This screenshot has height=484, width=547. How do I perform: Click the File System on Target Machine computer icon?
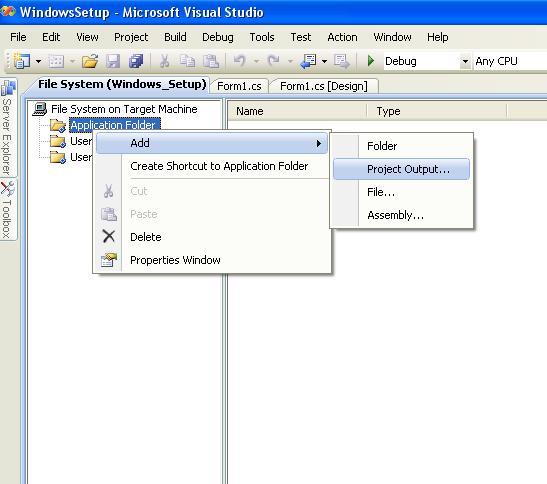pyautogui.click(x=40, y=109)
